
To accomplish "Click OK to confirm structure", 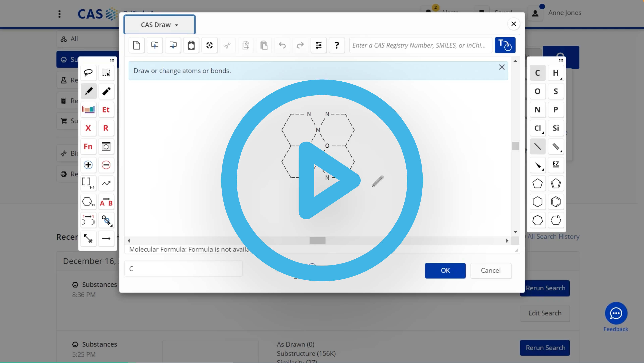I will [x=445, y=270].
